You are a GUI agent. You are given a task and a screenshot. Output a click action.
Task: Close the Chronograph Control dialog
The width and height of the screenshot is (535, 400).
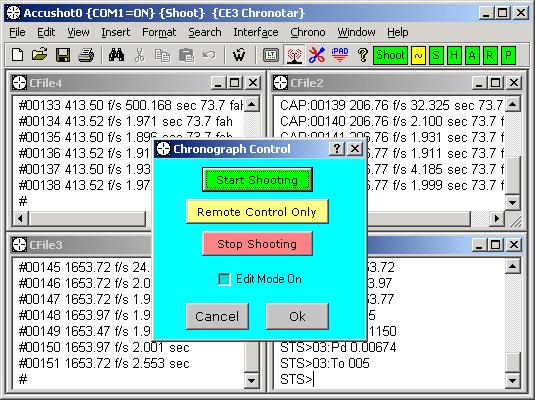coord(355,149)
